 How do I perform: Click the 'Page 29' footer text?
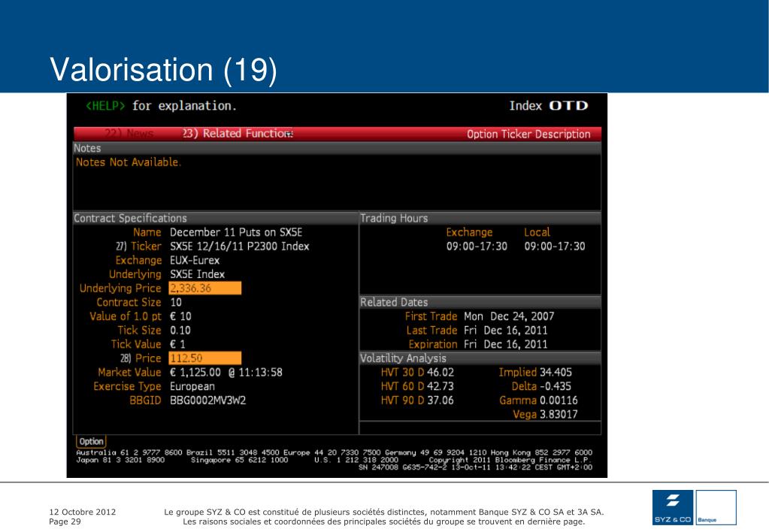65,521
